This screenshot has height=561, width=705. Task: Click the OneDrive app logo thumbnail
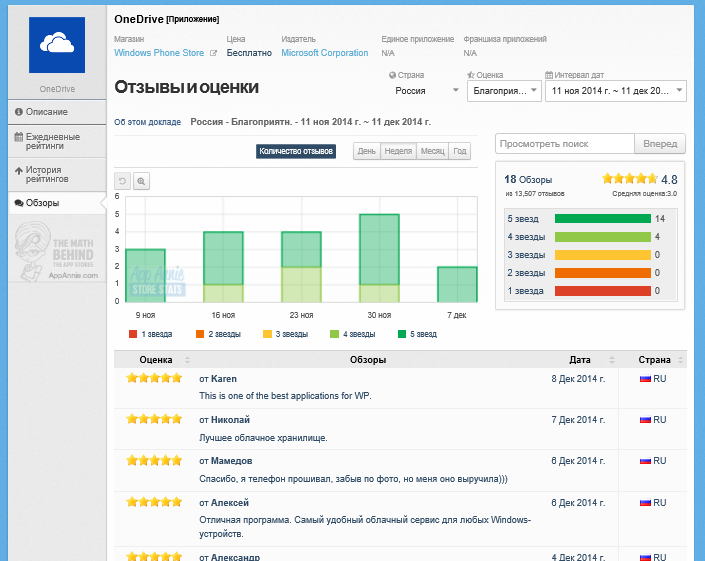(x=57, y=45)
